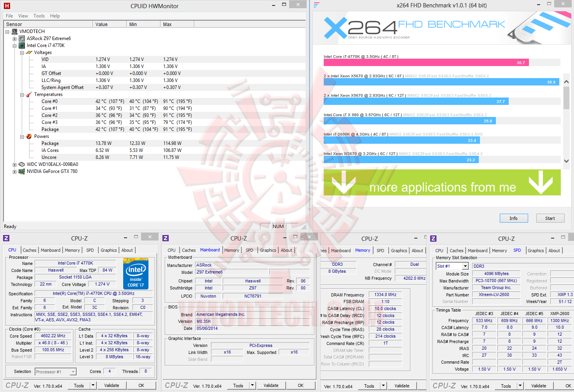The width and height of the screenshot is (574, 392).
Task: Open the Tools menu in HWMonitor's menu bar
Action: coord(39,16)
